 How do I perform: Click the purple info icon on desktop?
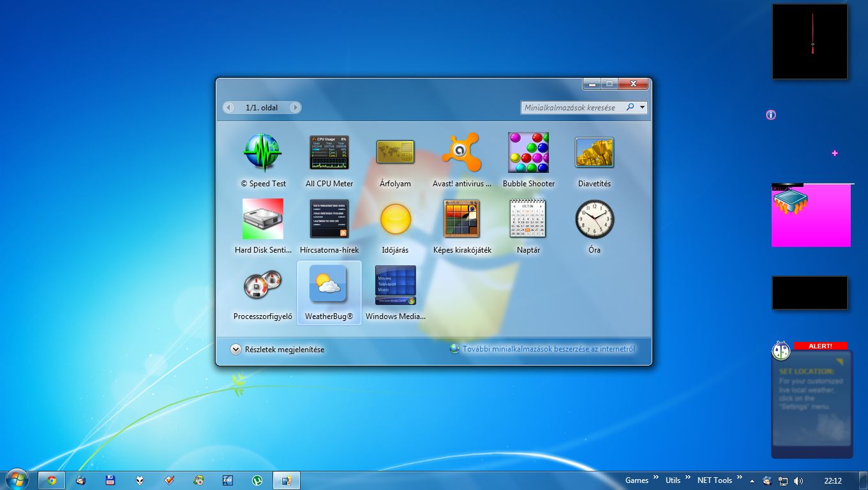(x=771, y=115)
